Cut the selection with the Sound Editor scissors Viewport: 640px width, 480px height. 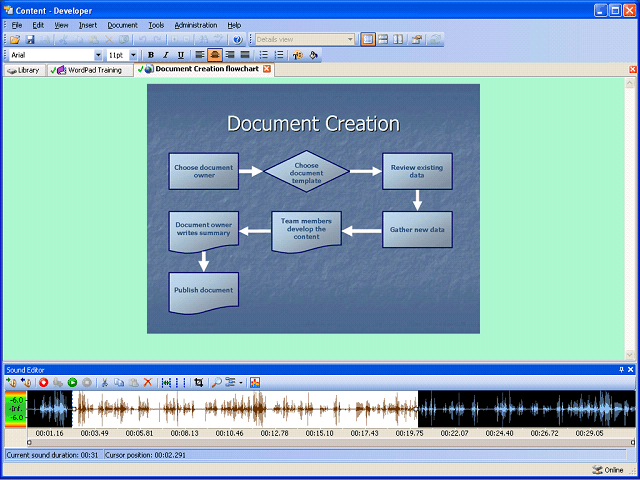point(104,382)
